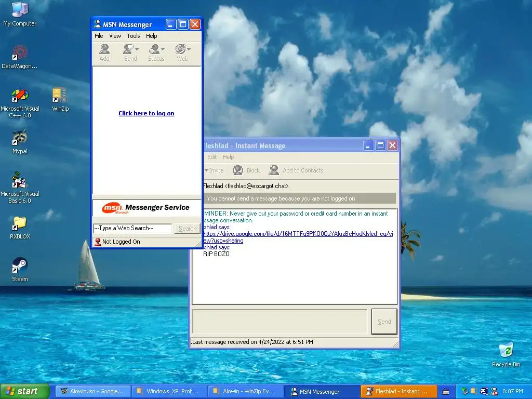The width and height of the screenshot is (532, 399).
Task: Click the 'Type a Web Search' field
Action: (x=132, y=229)
